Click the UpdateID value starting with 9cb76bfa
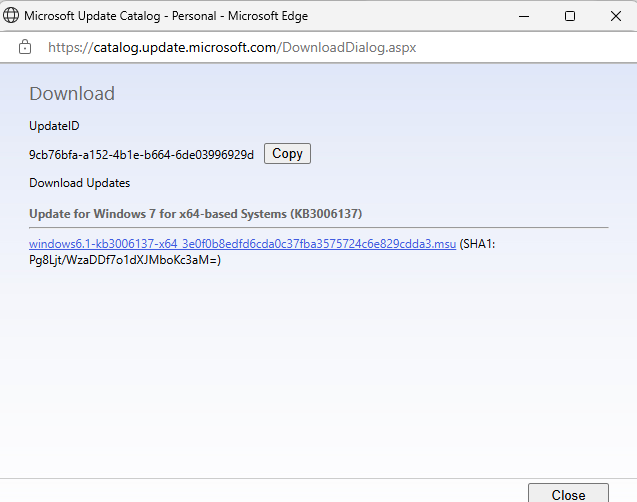This screenshot has width=637, height=502. pos(141,154)
